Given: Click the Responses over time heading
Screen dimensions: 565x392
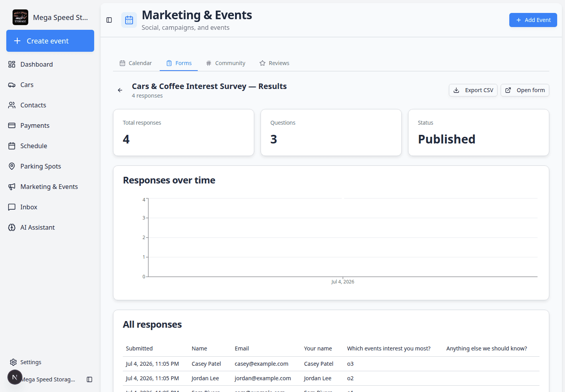Looking at the screenshot, I should [169, 180].
